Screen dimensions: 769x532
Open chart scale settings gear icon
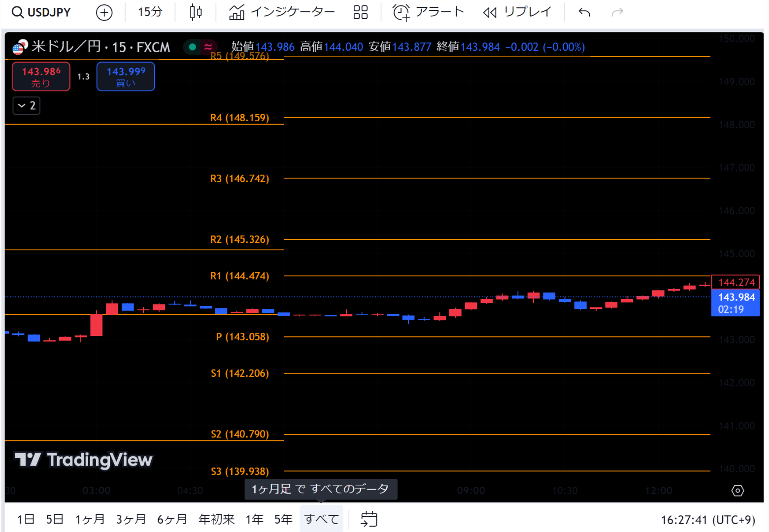(x=737, y=491)
